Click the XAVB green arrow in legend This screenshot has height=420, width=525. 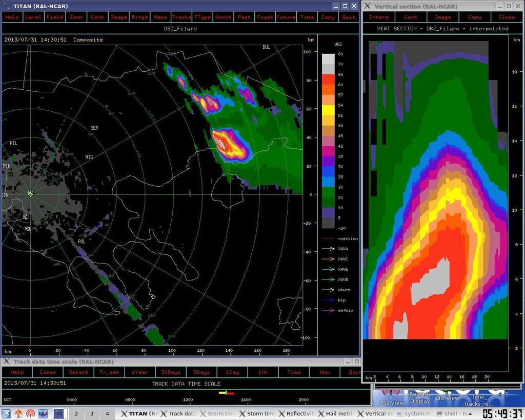328,279
